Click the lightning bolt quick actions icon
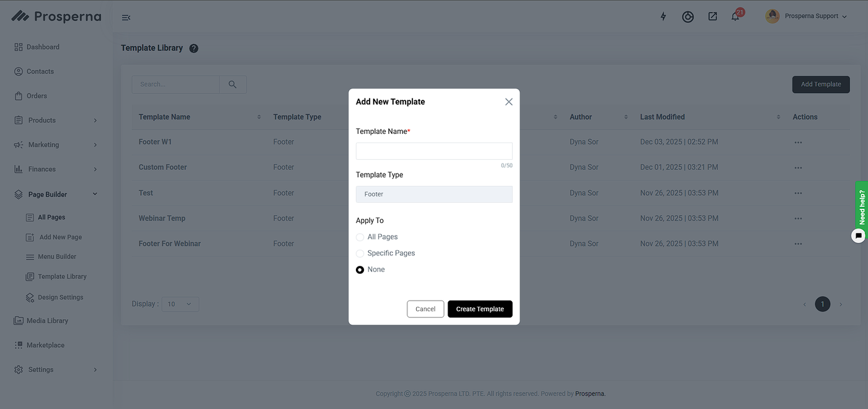868x409 pixels. pyautogui.click(x=663, y=17)
